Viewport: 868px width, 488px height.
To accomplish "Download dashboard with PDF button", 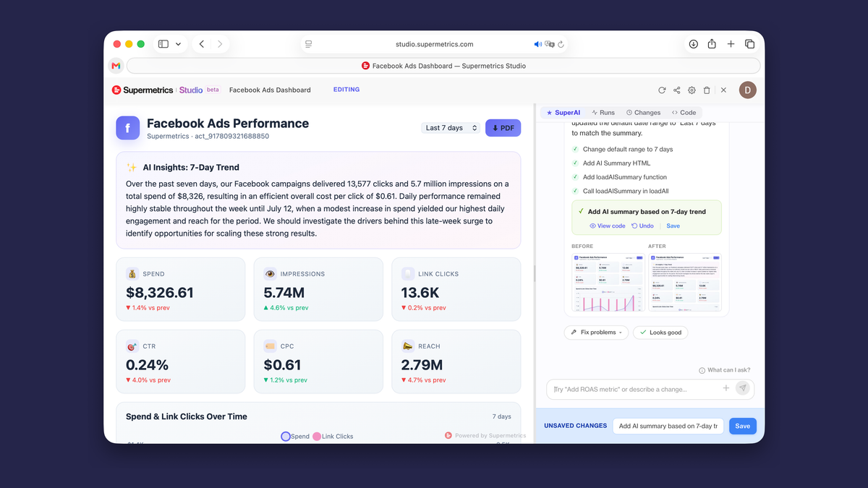I will point(503,128).
